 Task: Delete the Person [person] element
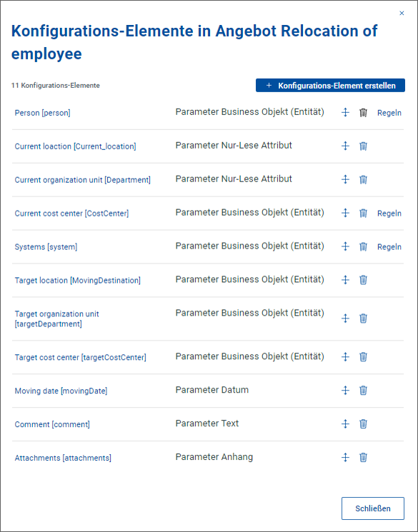(x=363, y=112)
